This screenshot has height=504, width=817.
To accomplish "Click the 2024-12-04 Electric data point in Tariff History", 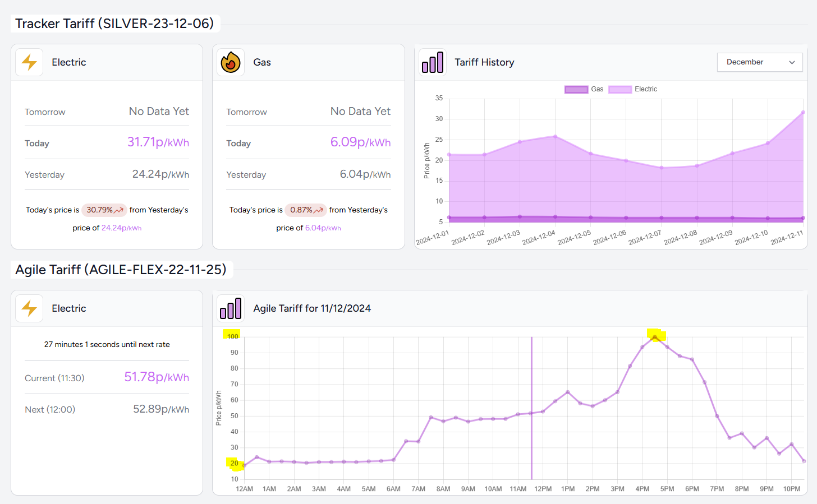I will click(555, 136).
